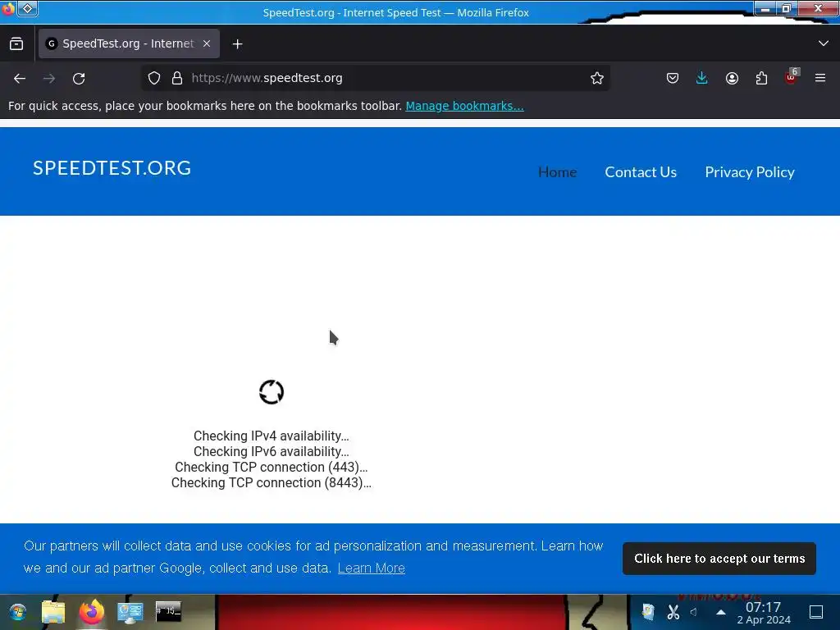Open the terminal taskbar icon
Viewport: 840px width, 630px height.
click(168, 611)
